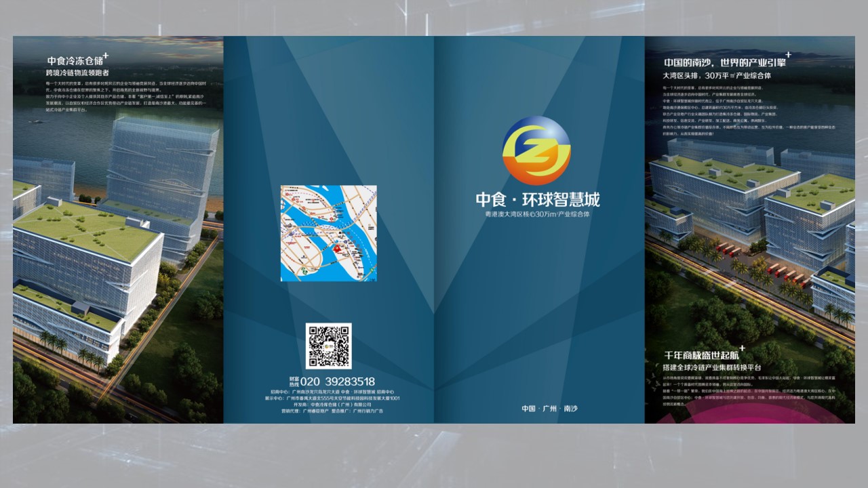Click the heading 千年商脉盛世起航
The image size is (868, 488).
(701, 354)
